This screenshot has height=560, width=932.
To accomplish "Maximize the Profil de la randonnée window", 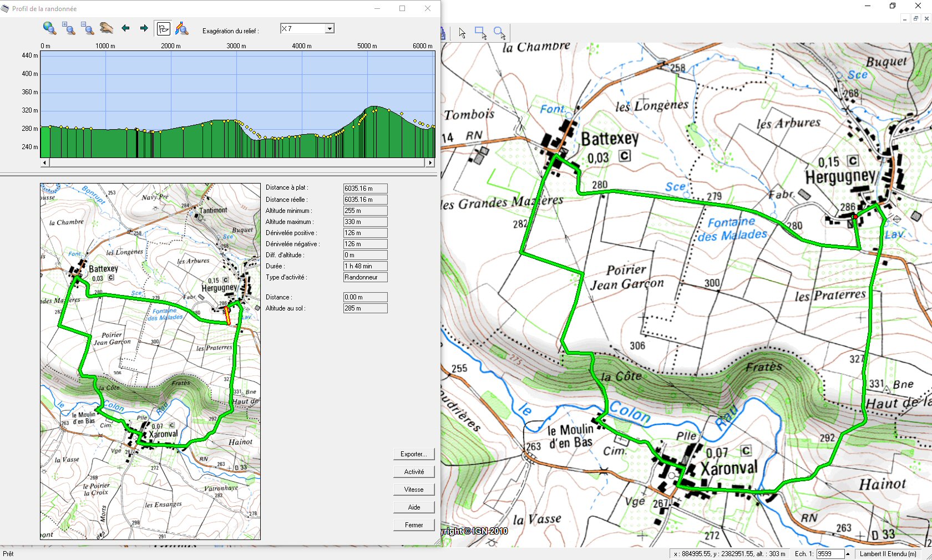I will tap(402, 8).
